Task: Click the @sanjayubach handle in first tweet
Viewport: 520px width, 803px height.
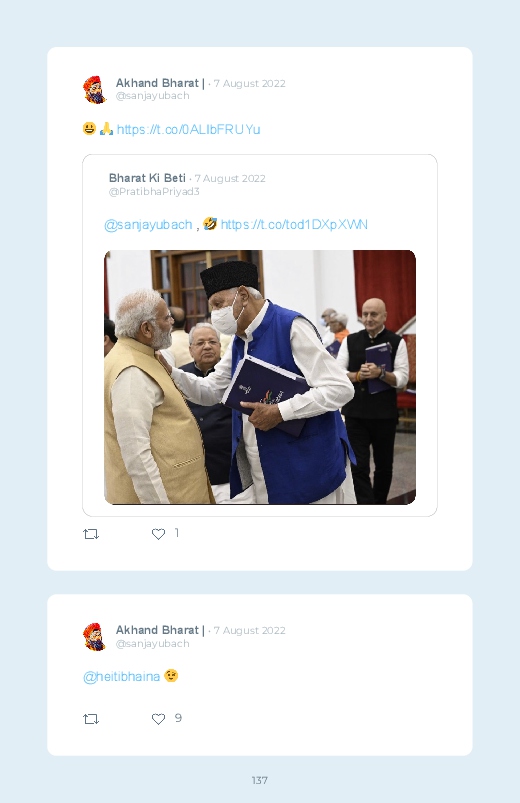Action: [152, 96]
